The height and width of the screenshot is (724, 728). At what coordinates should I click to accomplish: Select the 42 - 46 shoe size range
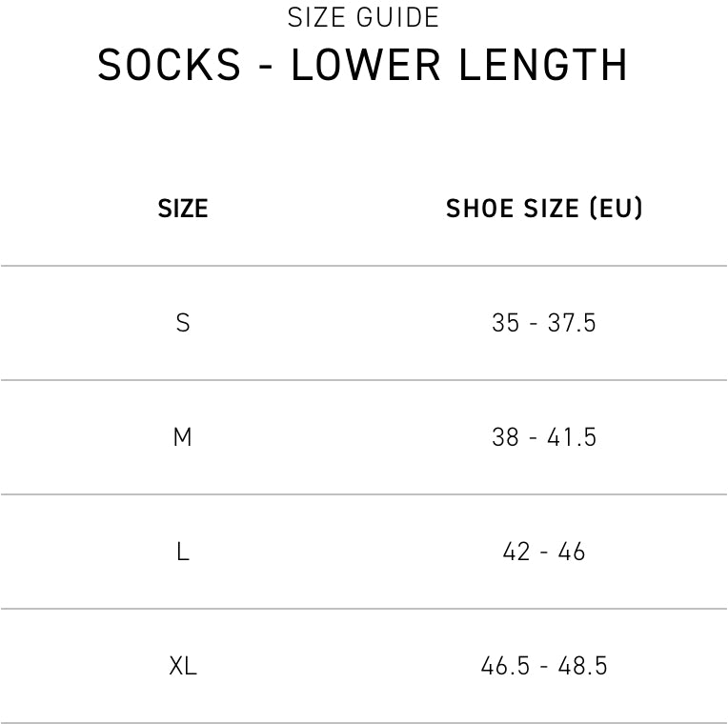point(544,552)
